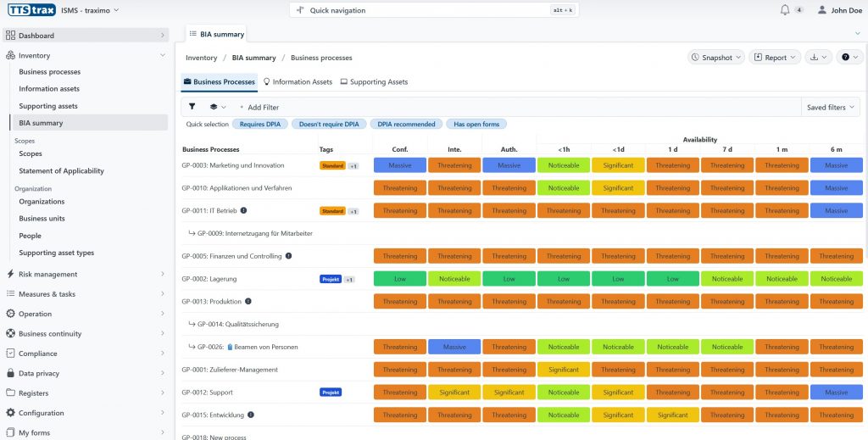868x440 pixels.
Task: Click the Quick navigation search field
Action: (x=422, y=10)
